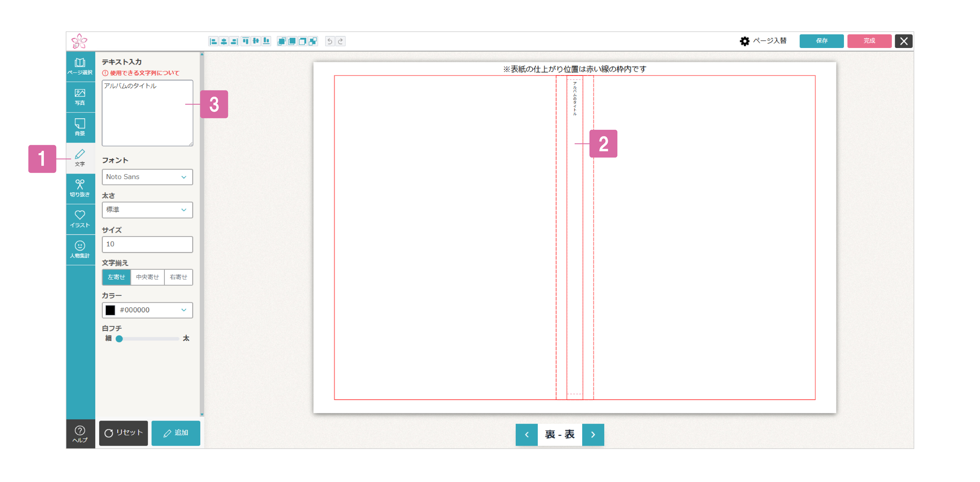980x482 pixels.
Task: Open the 人物集計 smiley face panel
Action: pyautogui.click(x=80, y=250)
